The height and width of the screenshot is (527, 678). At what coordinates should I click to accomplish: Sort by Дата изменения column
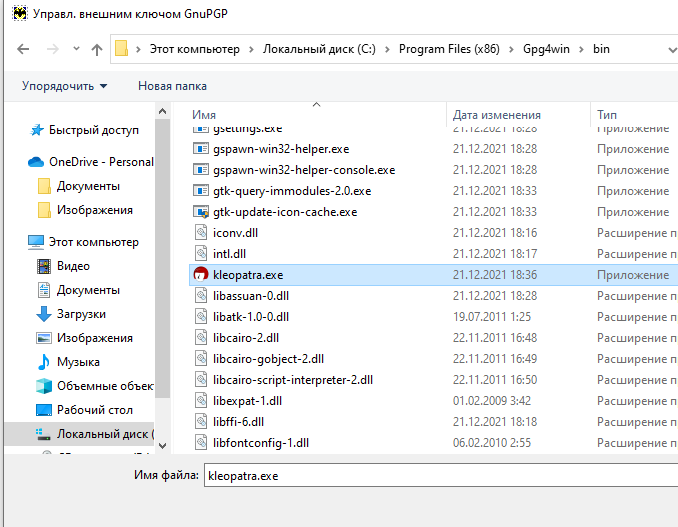496,115
